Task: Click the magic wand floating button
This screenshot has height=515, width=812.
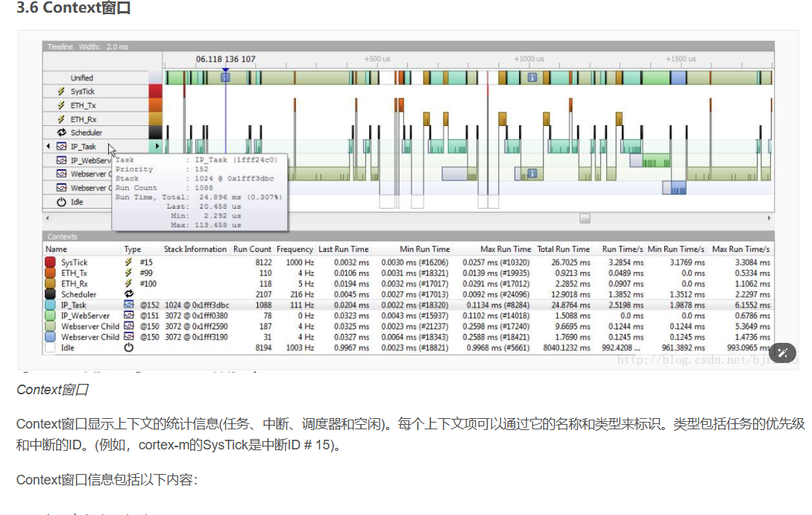Action: pyautogui.click(x=782, y=353)
